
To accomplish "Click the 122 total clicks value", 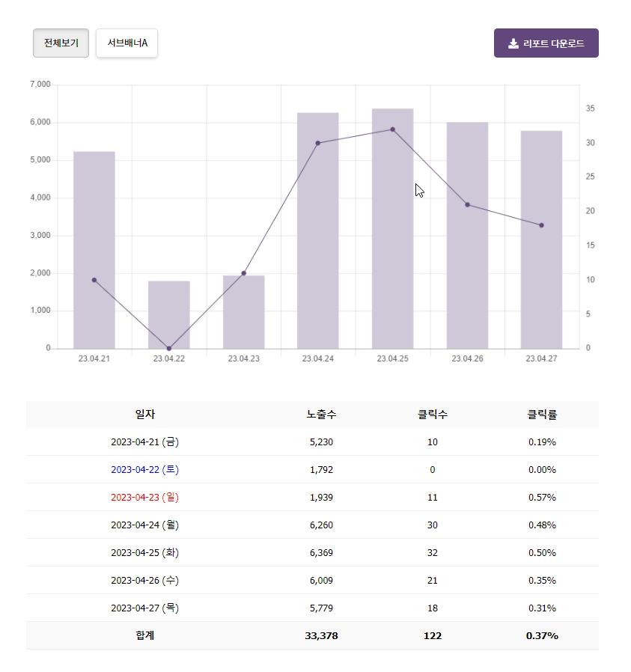I will coord(433,636).
